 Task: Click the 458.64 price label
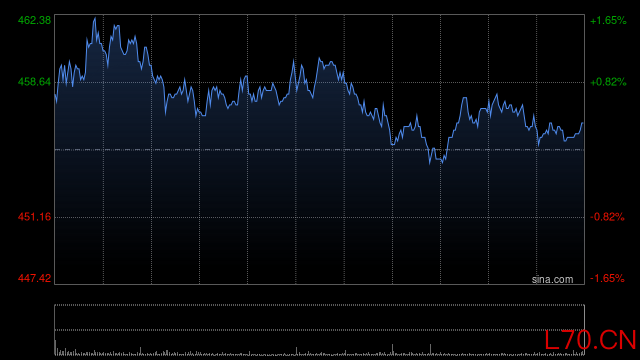point(35,82)
